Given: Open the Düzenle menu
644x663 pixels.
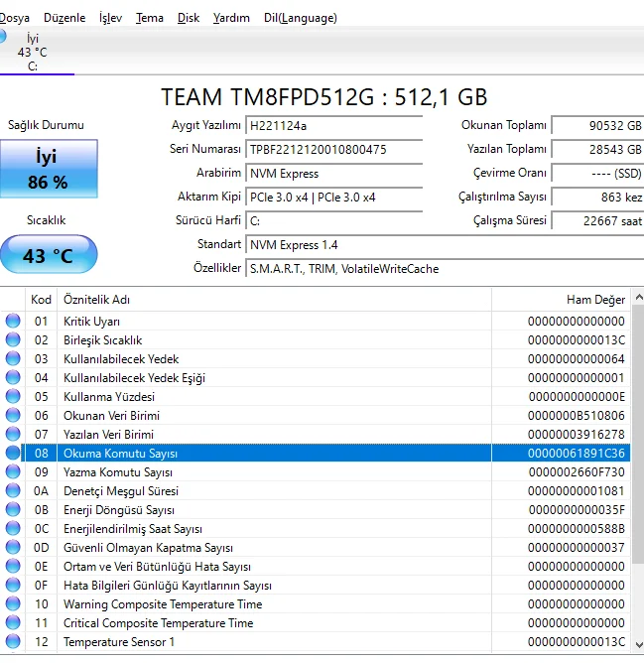Looking at the screenshot, I should pyautogui.click(x=64, y=18).
